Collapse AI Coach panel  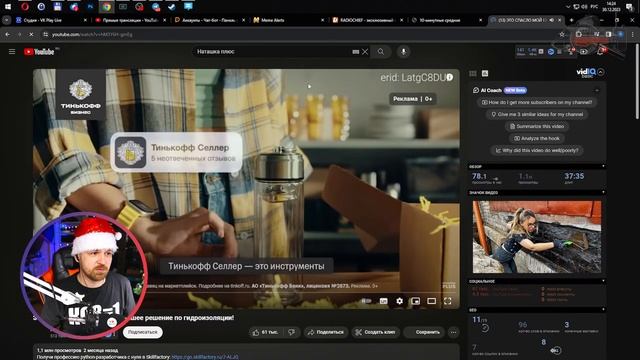[597, 90]
